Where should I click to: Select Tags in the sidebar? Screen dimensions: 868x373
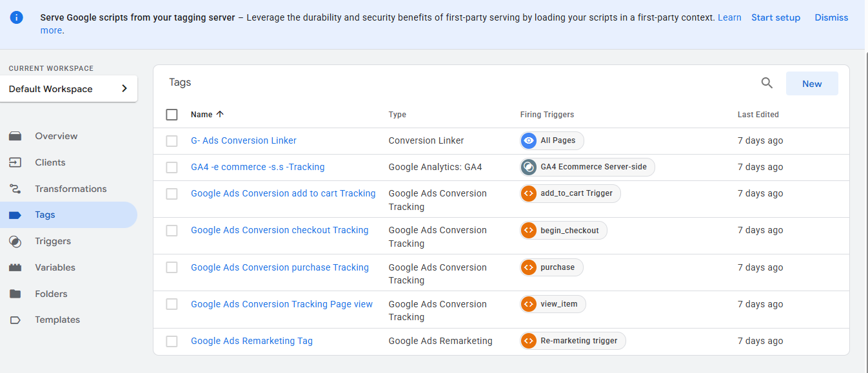tap(68, 215)
